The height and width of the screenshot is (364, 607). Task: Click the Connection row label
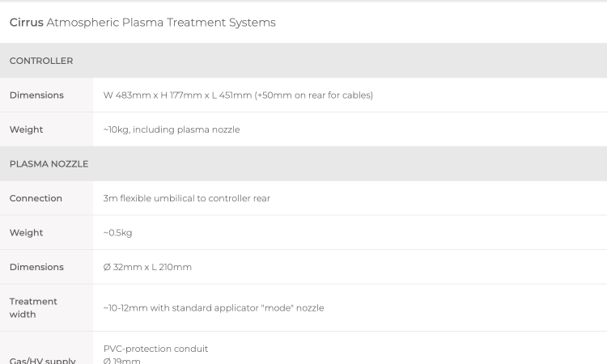click(x=36, y=198)
